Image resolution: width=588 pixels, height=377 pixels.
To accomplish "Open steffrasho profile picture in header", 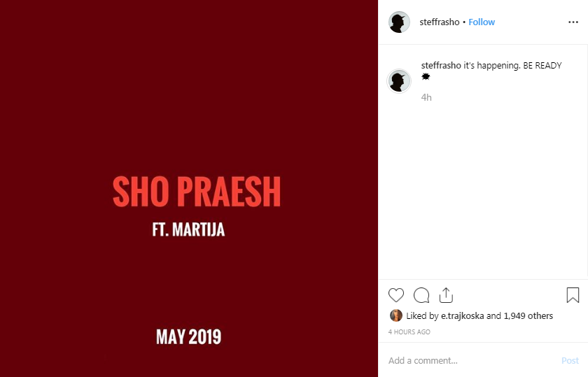I will 399,22.
